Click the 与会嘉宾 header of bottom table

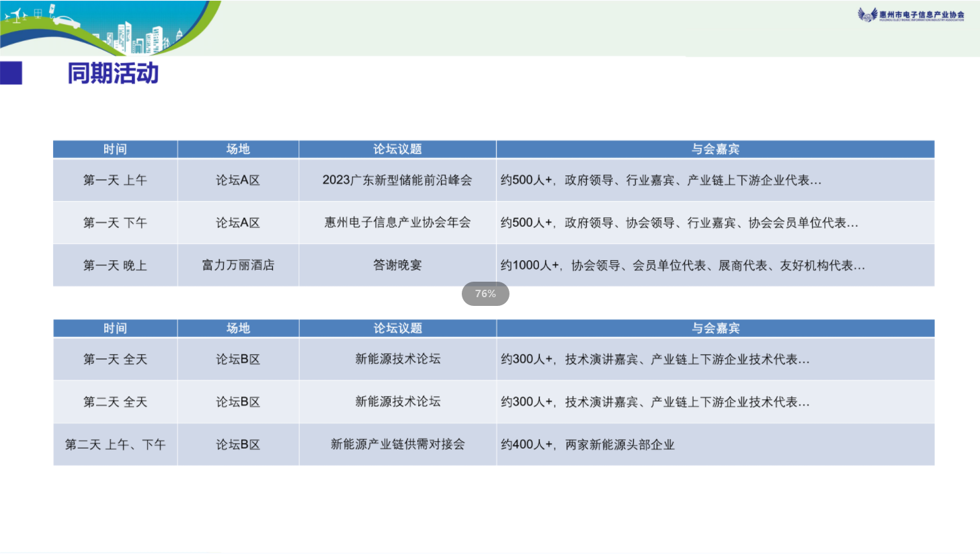714,328
